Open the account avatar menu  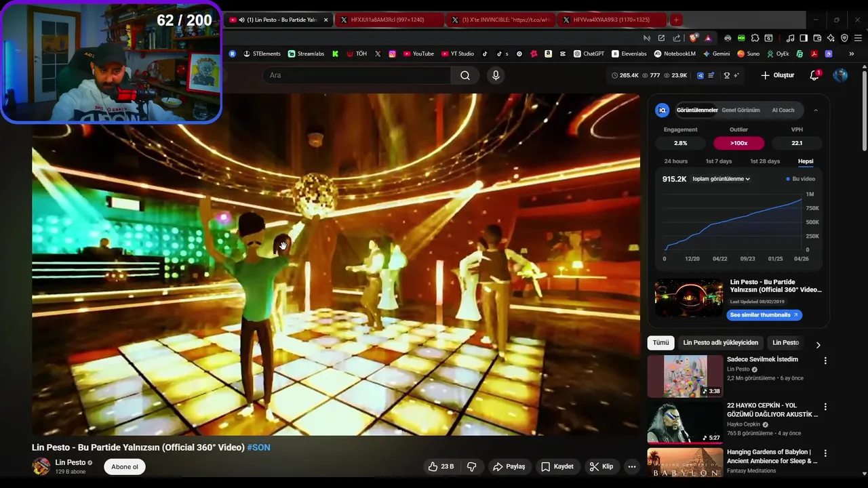click(840, 75)
